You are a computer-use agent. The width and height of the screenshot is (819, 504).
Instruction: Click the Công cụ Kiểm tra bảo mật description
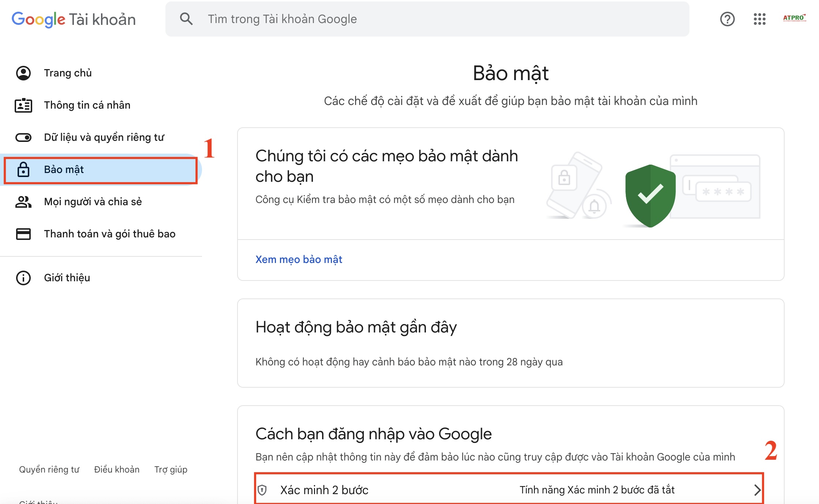click(x=385, y=199)
